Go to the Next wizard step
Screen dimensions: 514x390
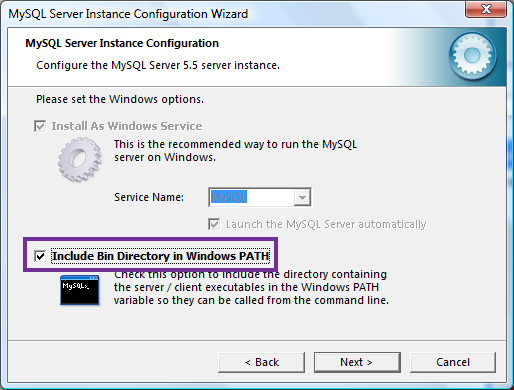[x=357, y=362]
